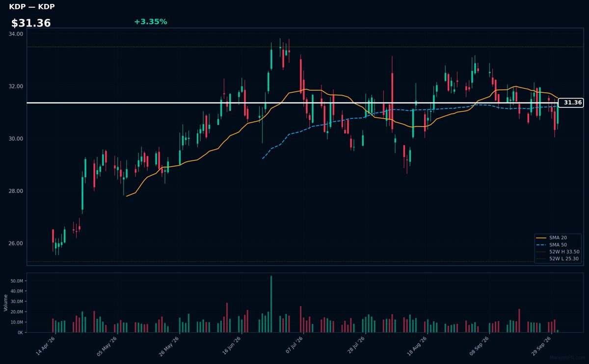The height and width of the screenshot is (364, 589).
Task: Click the 26.00 price axis label
Action: click(16, 244)
